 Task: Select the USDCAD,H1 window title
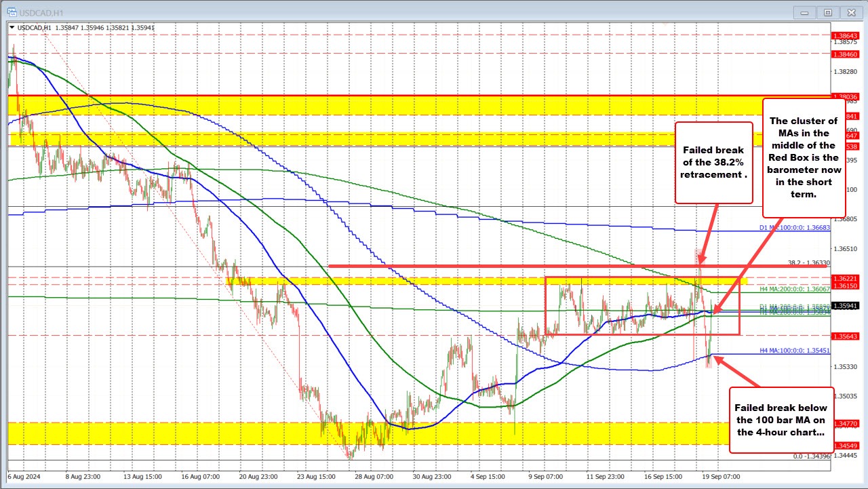(x=41, y=12)
